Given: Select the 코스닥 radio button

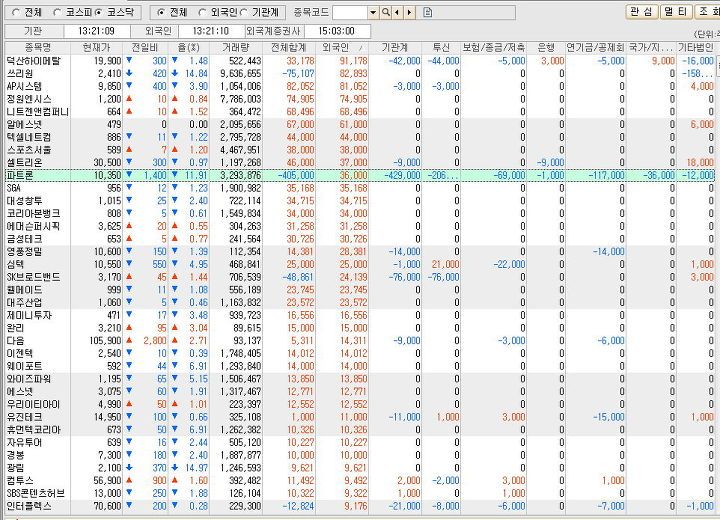Looking at the screenshot, I should pos(99,12).
